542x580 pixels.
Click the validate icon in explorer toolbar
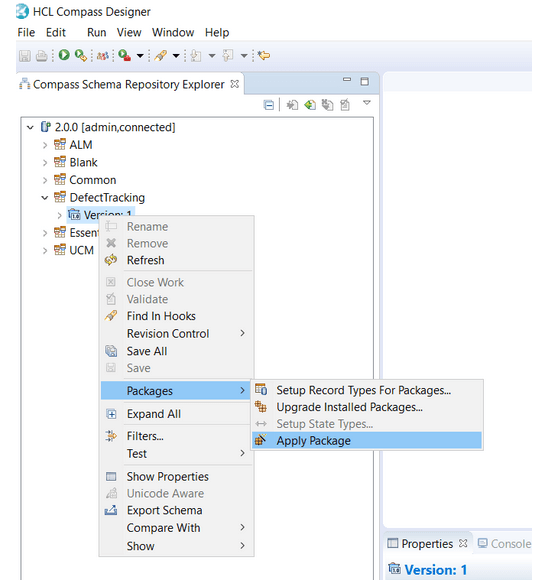(345, 105)
